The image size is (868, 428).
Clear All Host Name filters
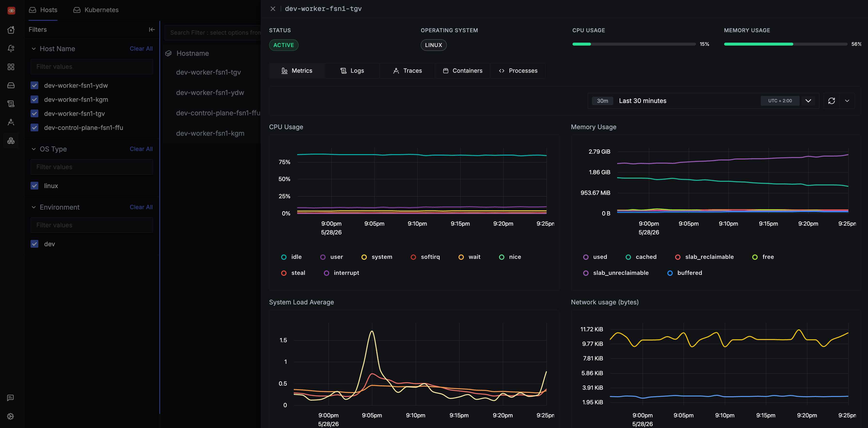141,49
